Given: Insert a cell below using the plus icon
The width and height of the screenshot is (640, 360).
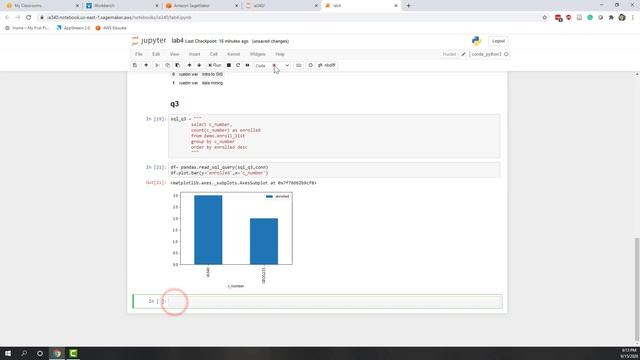Looking at the screenshot, I should [x=146, y=65].
